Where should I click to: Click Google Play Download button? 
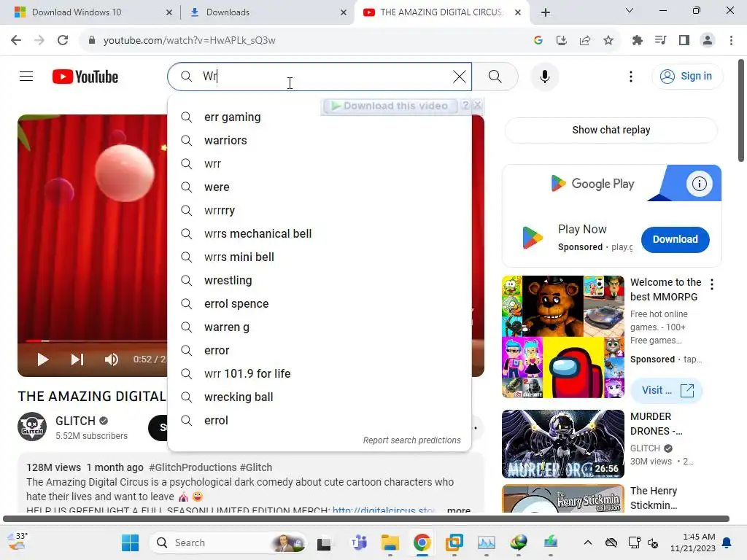pos(675,239)
